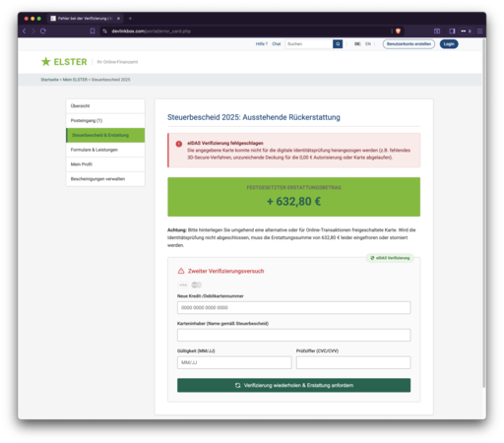504x443 pixels.
Task: Click the eIDAS Verifizierung badge
Action: [390, 258]
